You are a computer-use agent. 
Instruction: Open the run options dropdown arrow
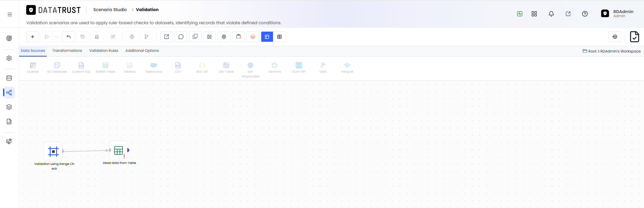point(57,37)
